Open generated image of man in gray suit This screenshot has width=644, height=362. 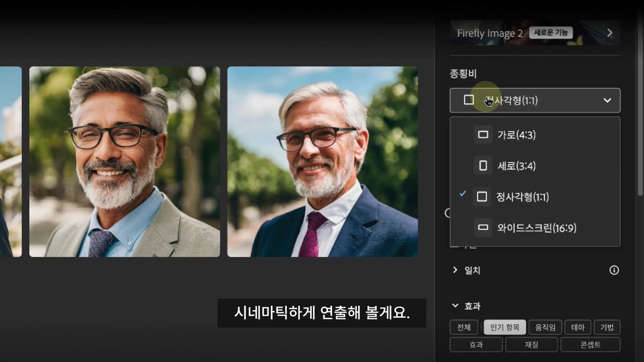(x=125, y=162)
